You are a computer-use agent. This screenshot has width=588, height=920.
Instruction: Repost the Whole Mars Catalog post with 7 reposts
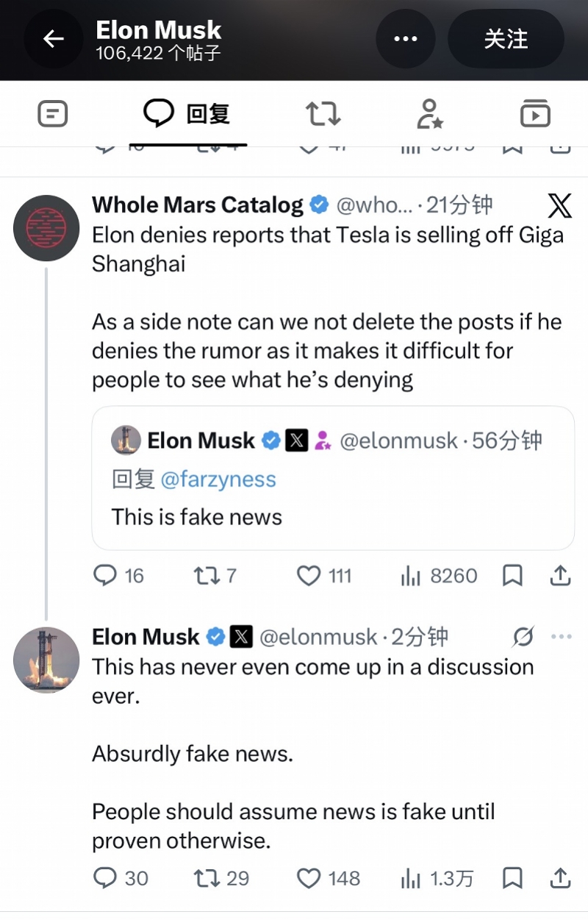[x=215, y=575]
